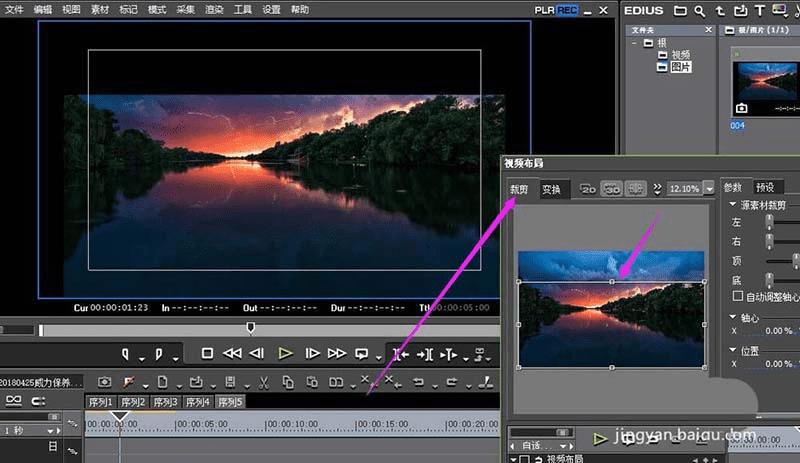The image size is (800, 463).
Task: Collapse the 轴心 section
Action: coord(733,317)
